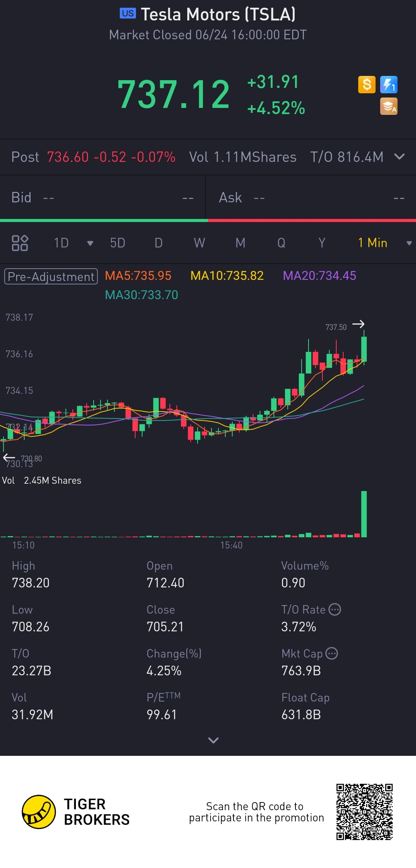Image resolution: width=416 pixels, height=868 pixels.
Task: Tap the yellow dollar sign icon
Action: click(367, 84)
